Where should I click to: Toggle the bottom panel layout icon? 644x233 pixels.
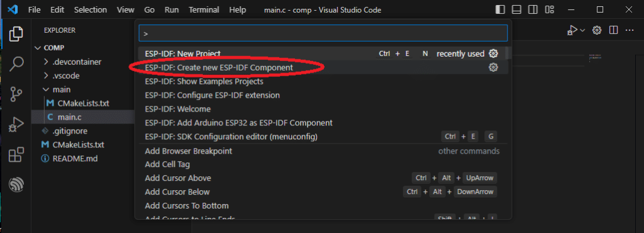pyautogui.click(x=516, y=9)
